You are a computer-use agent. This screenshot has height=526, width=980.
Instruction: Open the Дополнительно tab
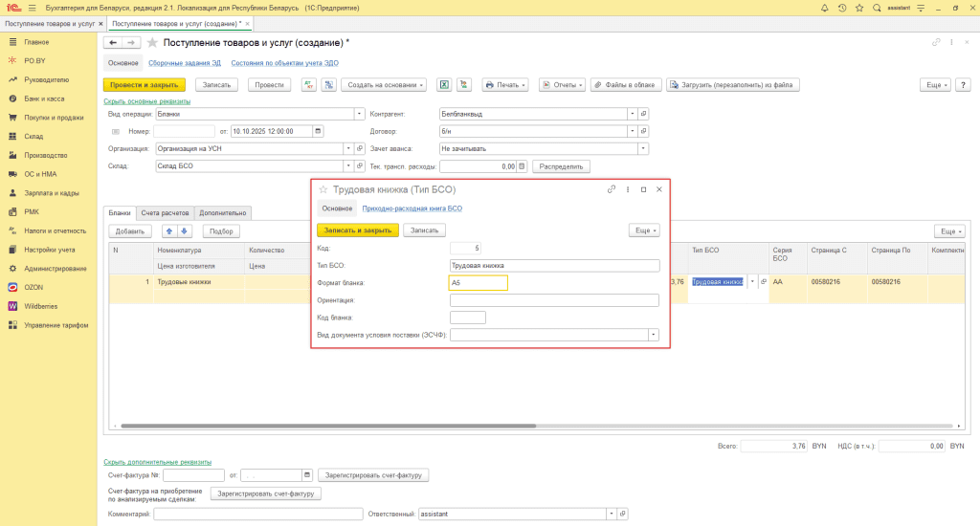pyautogui.click(x=223, y=212)
